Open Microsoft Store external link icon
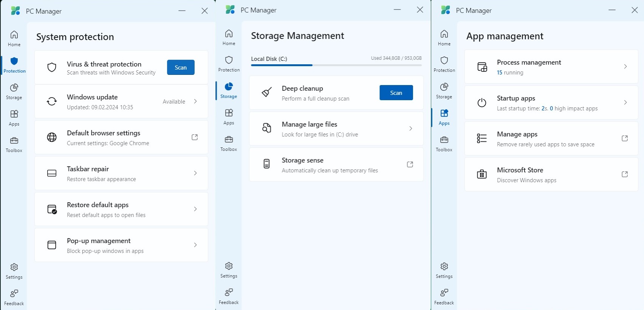This screenshot has width=644, height=310. point(625,174)
